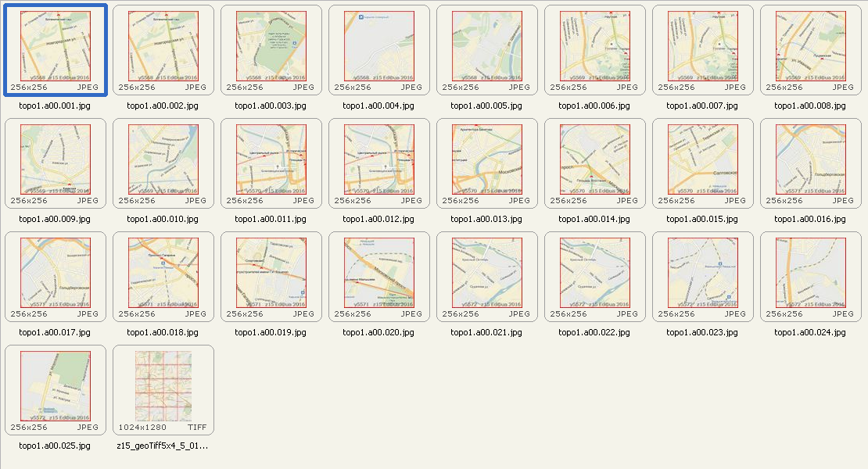Select the topo1.a00.008.jpg thumbnail
This screenshot has width=868, height=469.
(x=810, y=47)
